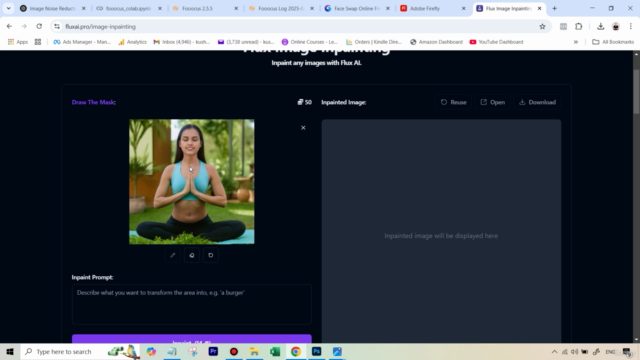The height and width of the screenshot is (360, 640).
Task: Open the Apps bookmark shortcut
Action: tap(18, 42)
